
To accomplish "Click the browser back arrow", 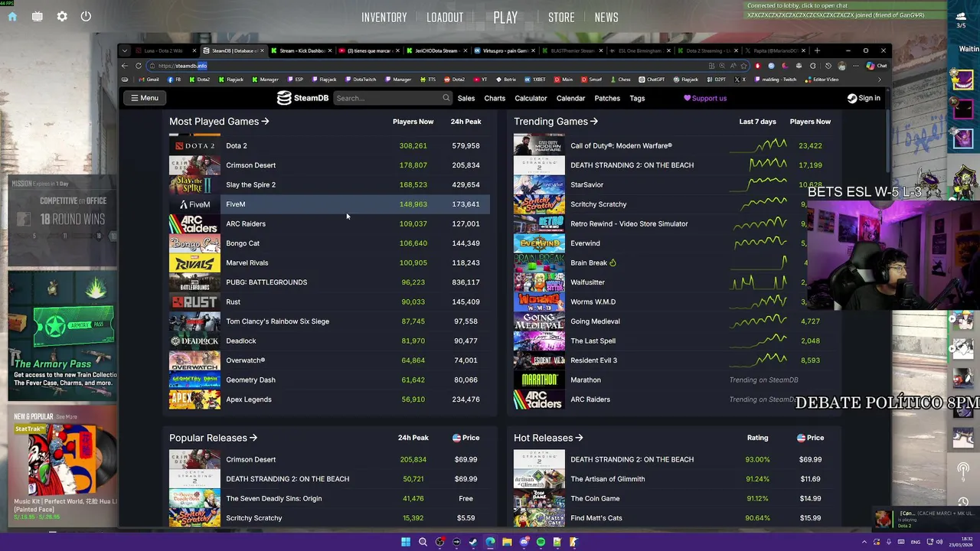I will click(125, 66).
